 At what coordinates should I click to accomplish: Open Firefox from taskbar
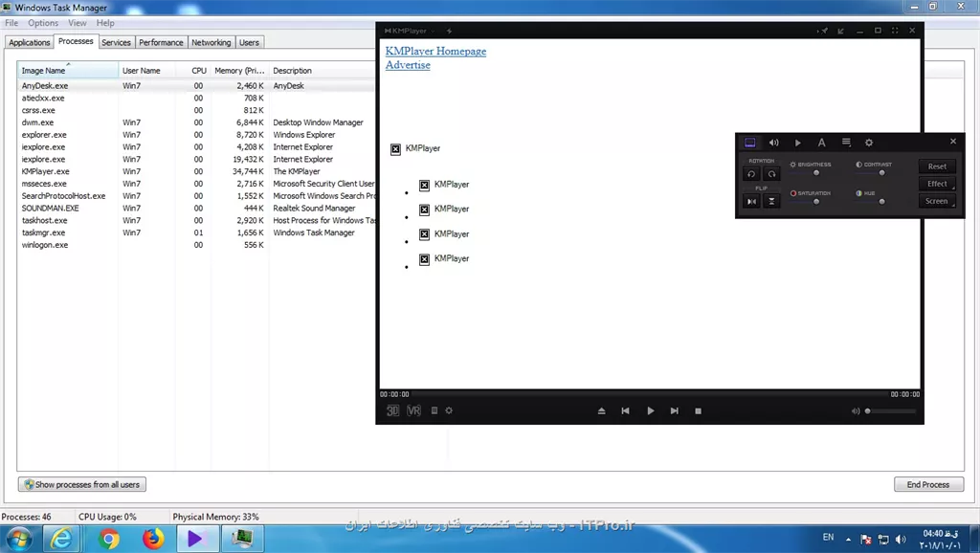(152, 539)
